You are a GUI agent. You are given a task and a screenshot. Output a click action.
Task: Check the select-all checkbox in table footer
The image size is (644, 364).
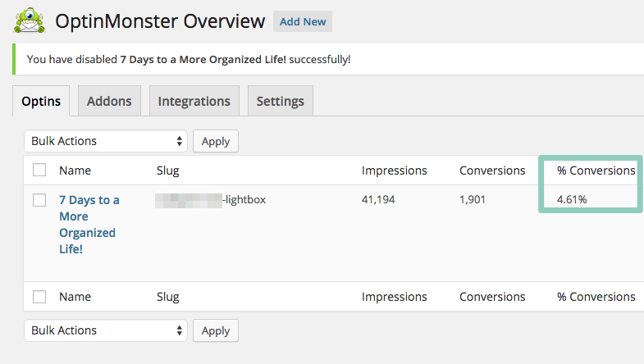pyautogui.click(x=39, y=297)
